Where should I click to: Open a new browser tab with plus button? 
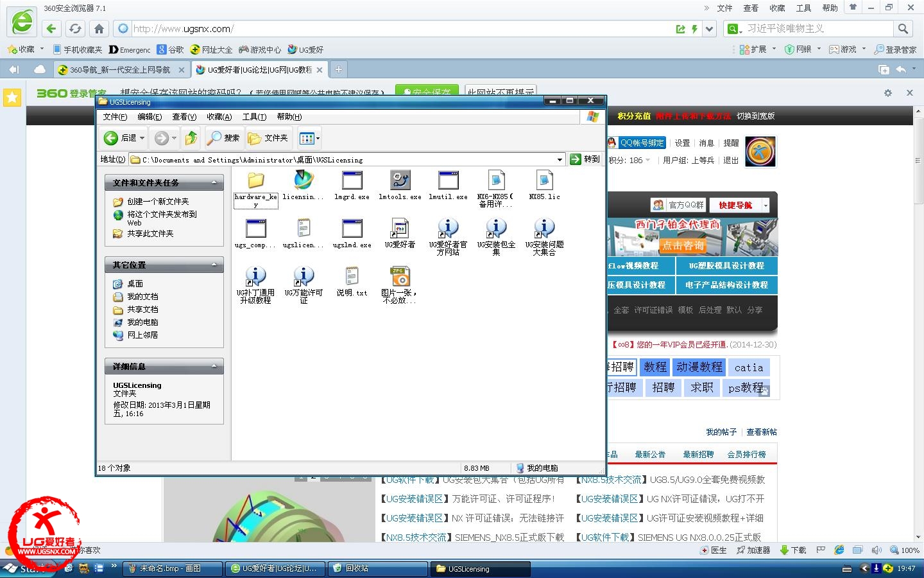(339, 69)
